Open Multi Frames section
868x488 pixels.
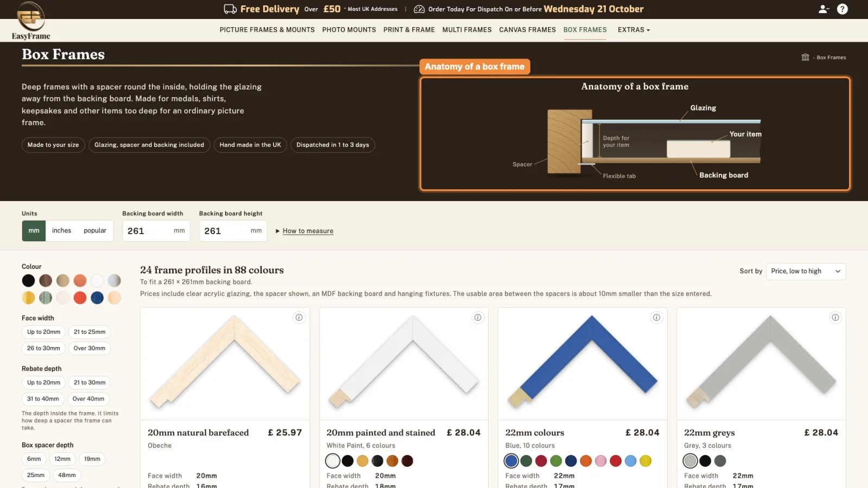pos(467,30)
